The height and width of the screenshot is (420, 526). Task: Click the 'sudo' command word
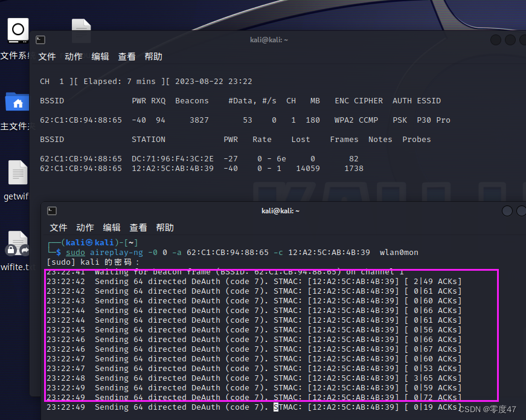click(x=75, y=253)
